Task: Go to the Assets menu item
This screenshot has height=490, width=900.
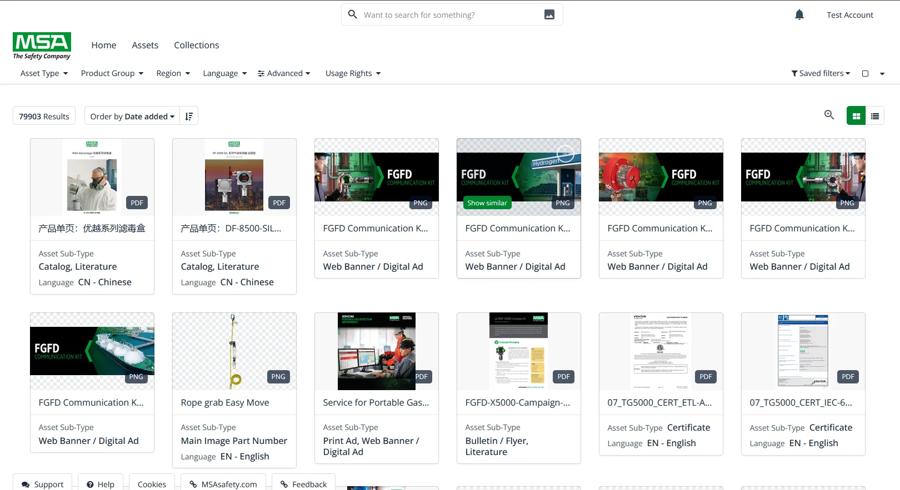Action: (x=145, y=45)
